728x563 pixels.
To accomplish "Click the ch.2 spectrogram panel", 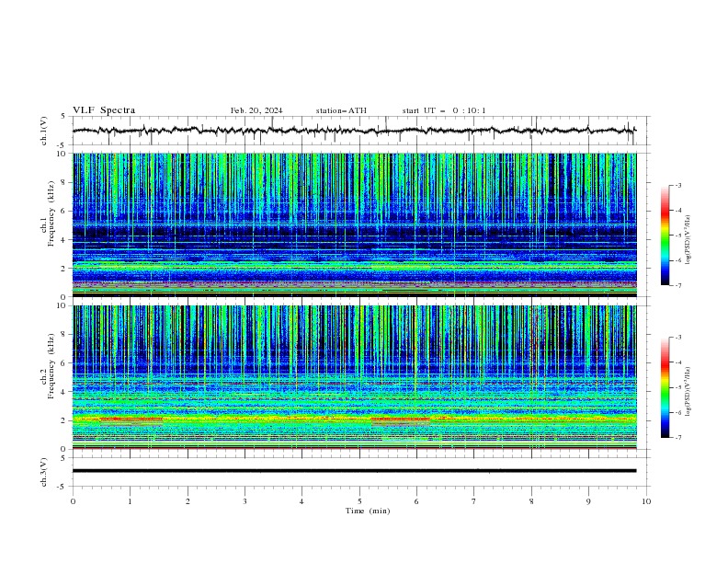I will pyautogui.click(x=354, y=377).
